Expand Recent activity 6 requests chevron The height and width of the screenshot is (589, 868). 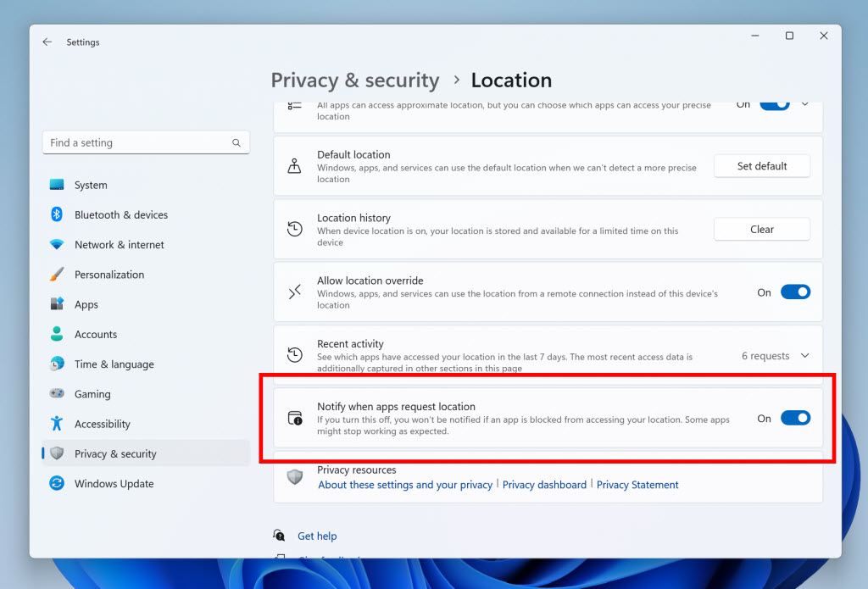coord(805,356)
